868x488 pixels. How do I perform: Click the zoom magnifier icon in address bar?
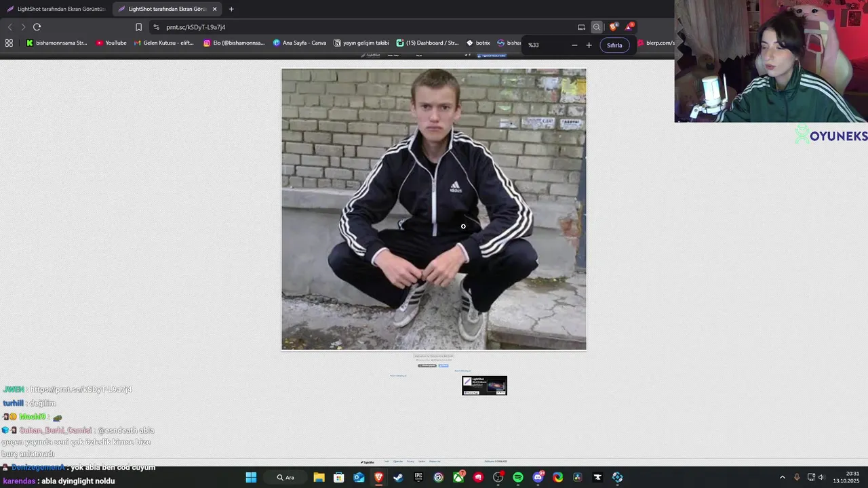tap(596, 27)
